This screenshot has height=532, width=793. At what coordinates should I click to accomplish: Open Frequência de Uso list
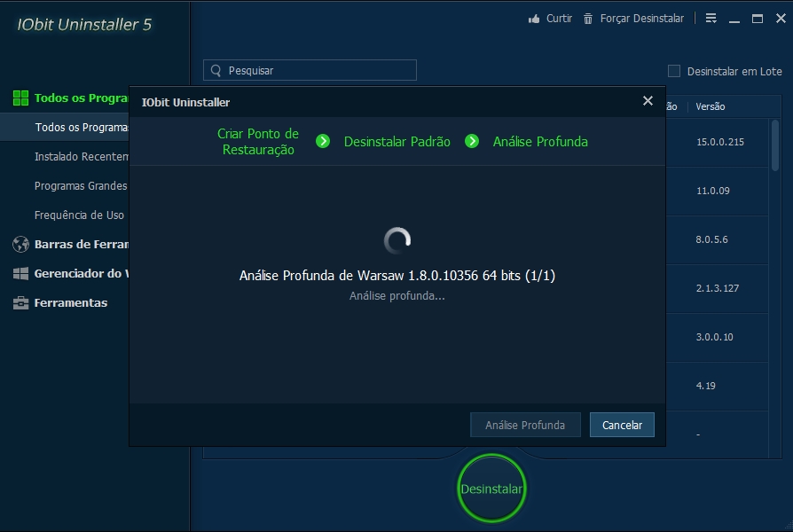(80, 215)
